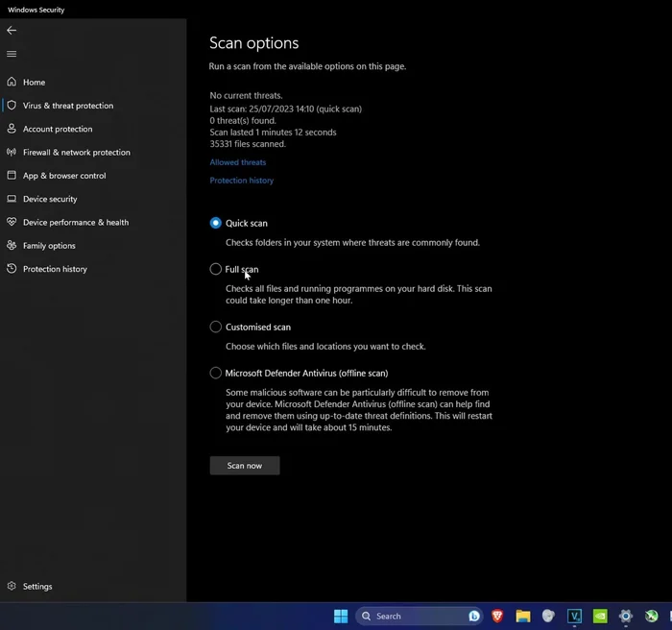Viewport: 672px width, 630px height.
Task: Open Family options page
Action: [x=49, y=246]
